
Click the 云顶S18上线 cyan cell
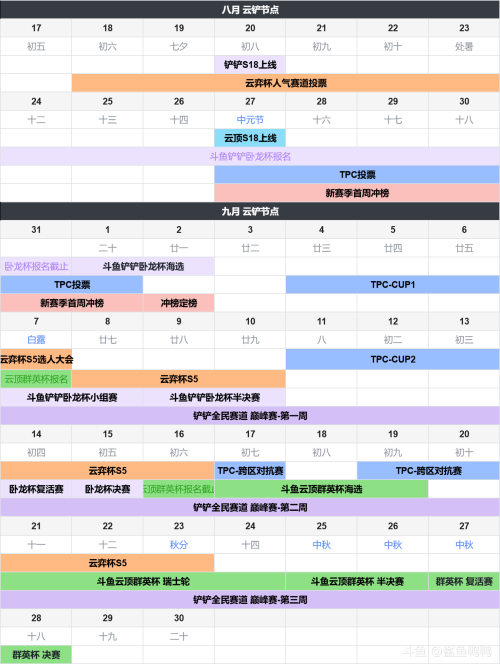point(250,138)
